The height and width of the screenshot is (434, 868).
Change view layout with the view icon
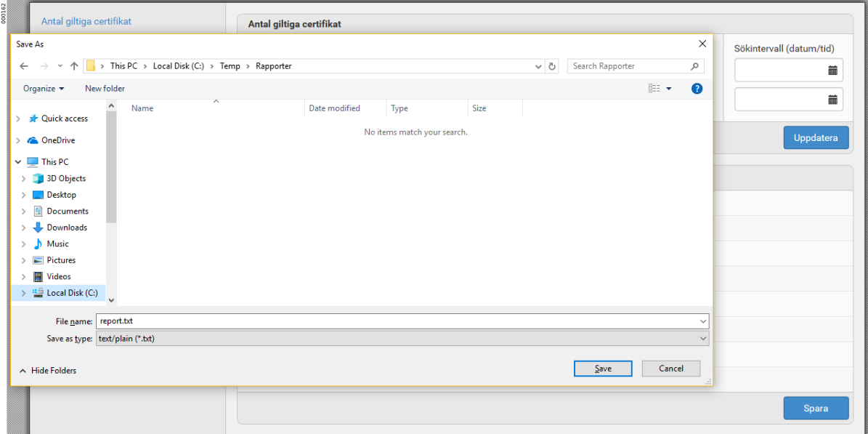(x=654, y=89)
